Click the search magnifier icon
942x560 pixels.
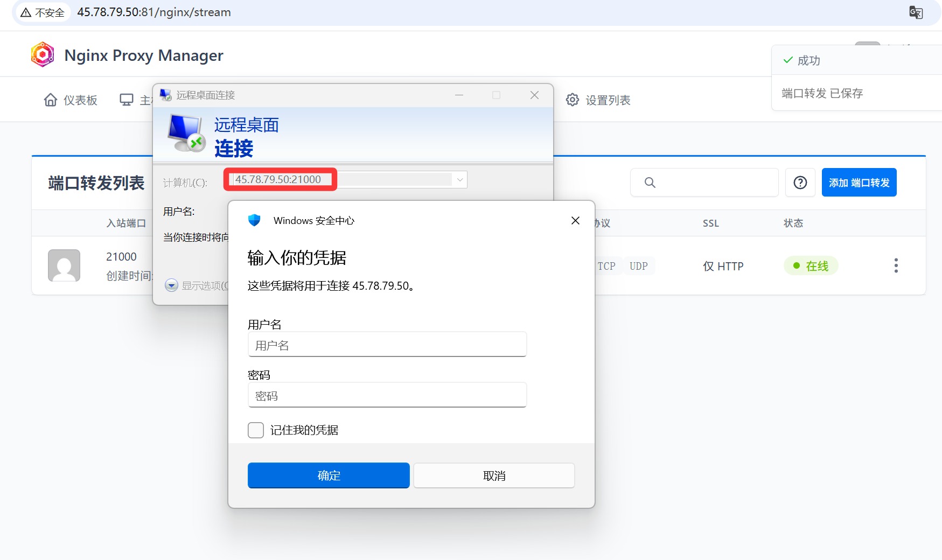point(650,183)
